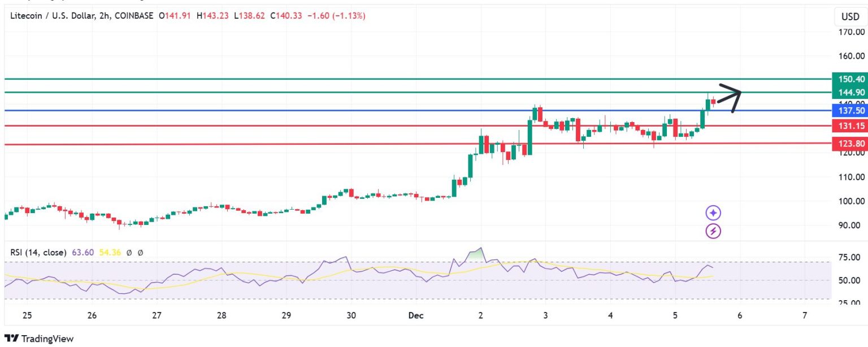868x347 pixels.
Task: Click the open price O141.91
Action: pyautogui.click(x=175, y=16)
